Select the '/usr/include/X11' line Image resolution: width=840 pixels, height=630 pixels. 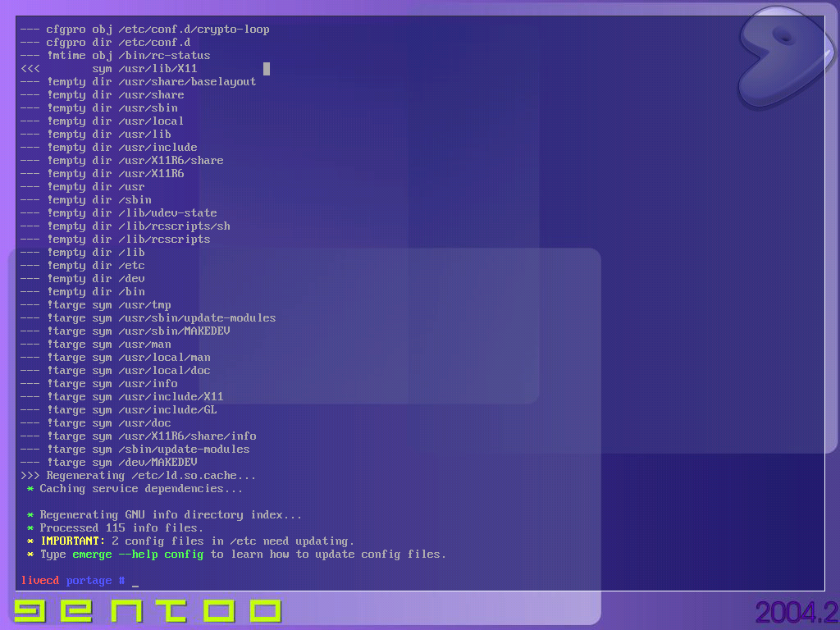click(x=121, y=397)
